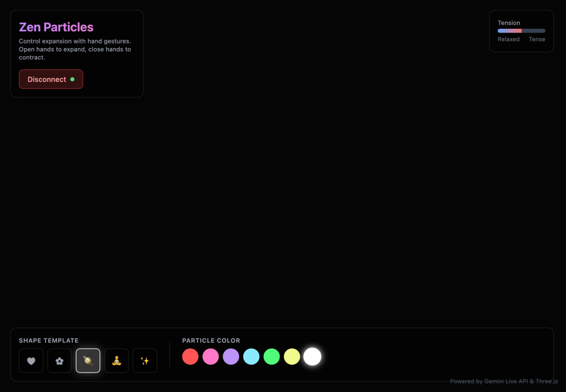Click the Tension level bar
566x392 pixels.
521,31
